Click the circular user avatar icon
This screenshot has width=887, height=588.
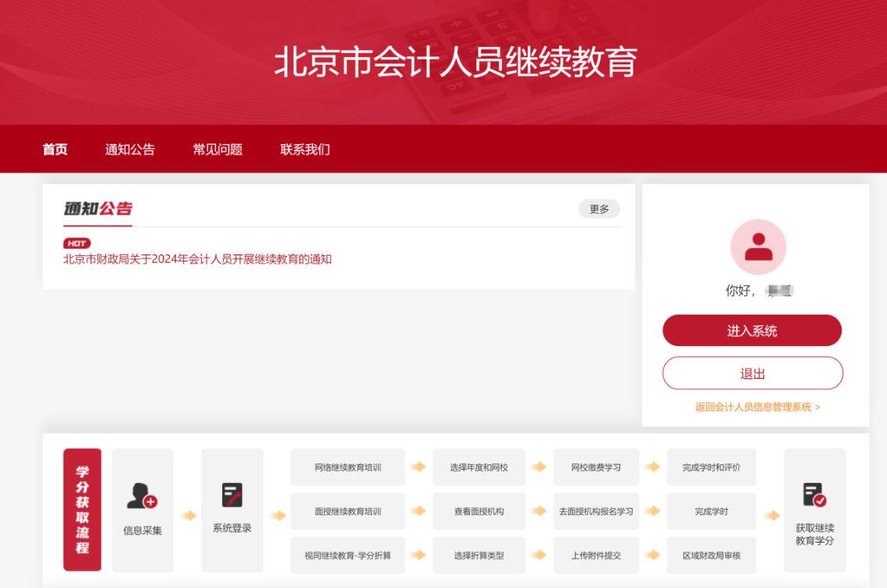click(757, 247)
